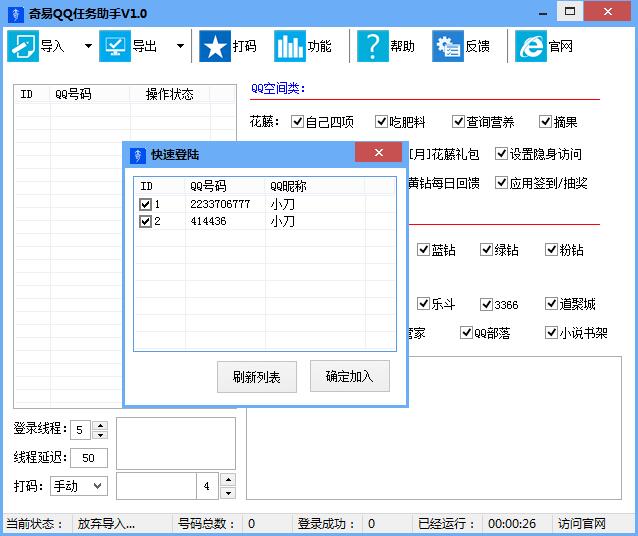
Task: Open the 打码 手动 combo box
Action: pyautogui.click(x=79, y=486)
